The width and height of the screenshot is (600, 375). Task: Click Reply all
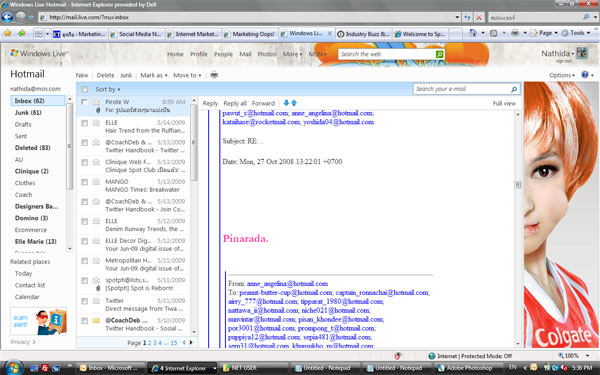point(235,103)
